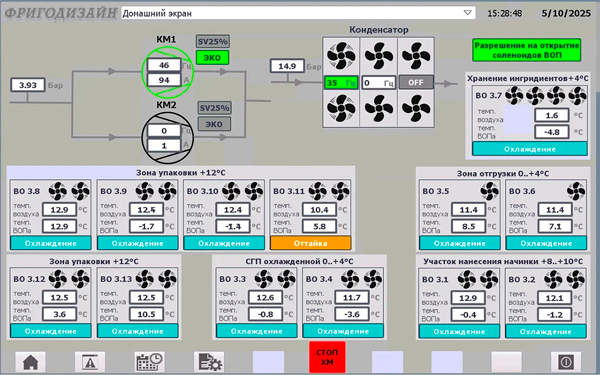Click ВО 3.7 ВОПа temperature value -4.8
Viewport: 600px width, 375px height.
(551, 132)
